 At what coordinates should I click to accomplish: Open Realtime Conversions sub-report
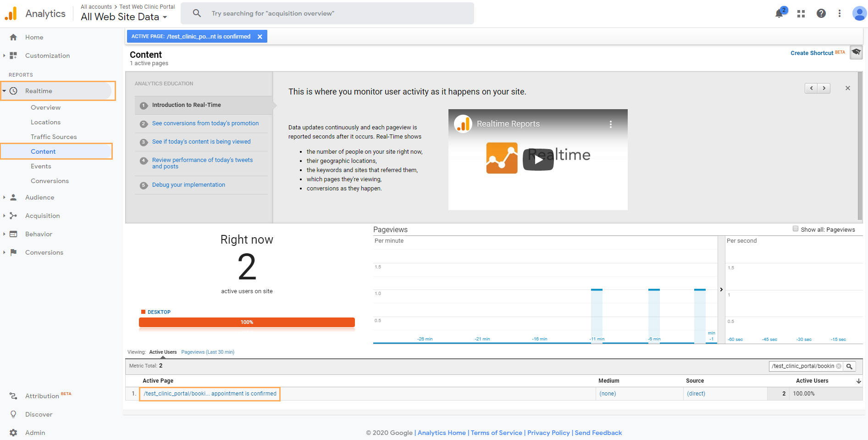(50, 181)
